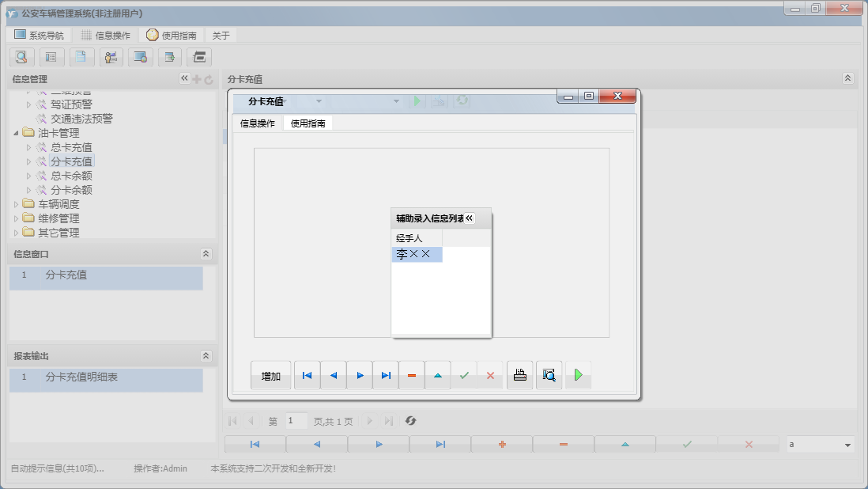Collapse the 报表输出 panel
The width and height of the screenshot is (868, 489).
tap(206, 355)
